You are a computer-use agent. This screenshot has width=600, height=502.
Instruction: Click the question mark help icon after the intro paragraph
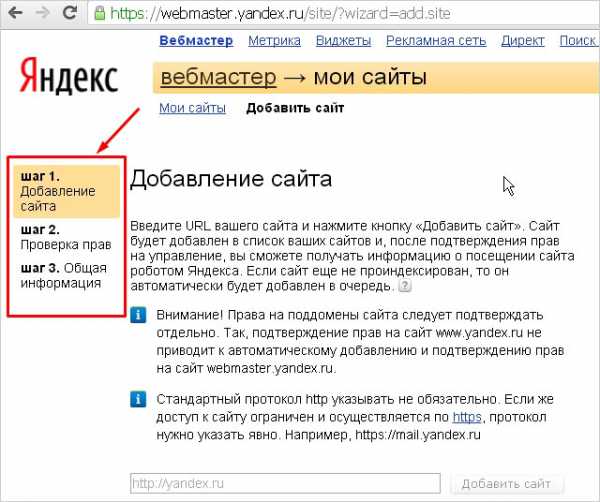[405, 286]
